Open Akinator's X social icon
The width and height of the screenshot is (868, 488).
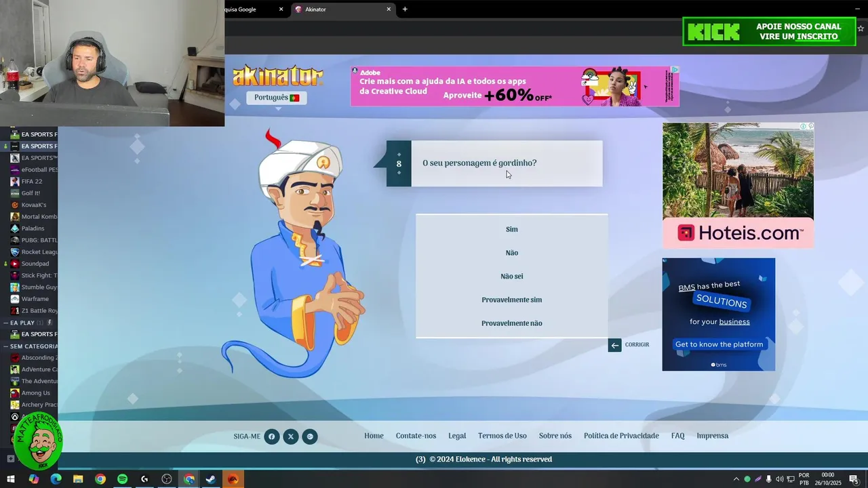290,436
